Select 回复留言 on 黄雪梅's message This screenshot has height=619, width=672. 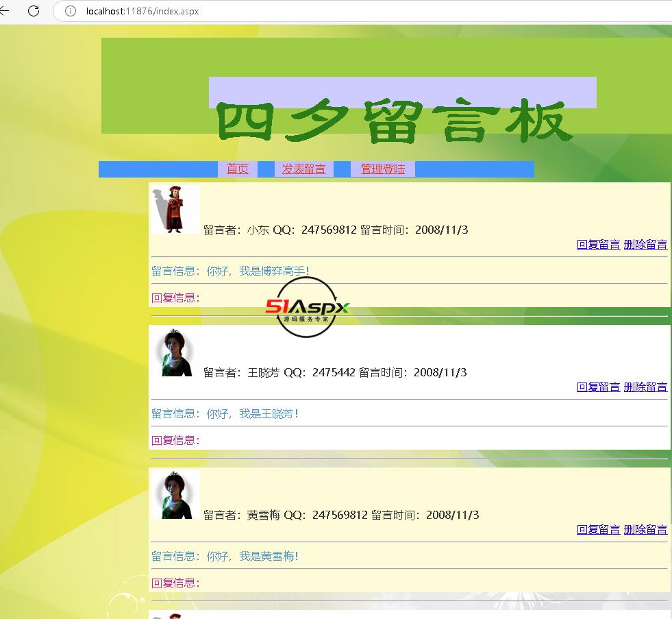pos(598,529)
